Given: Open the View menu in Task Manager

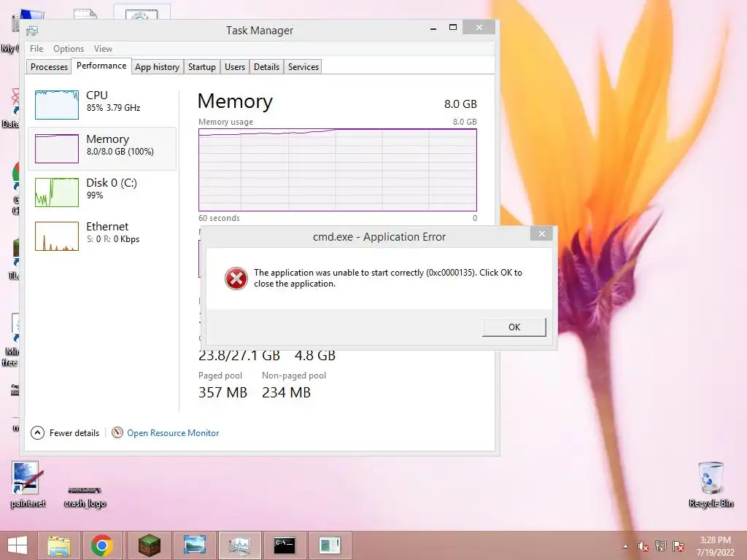Looking at the screenshot, I should pyautogui.click(x=103, y=49).
